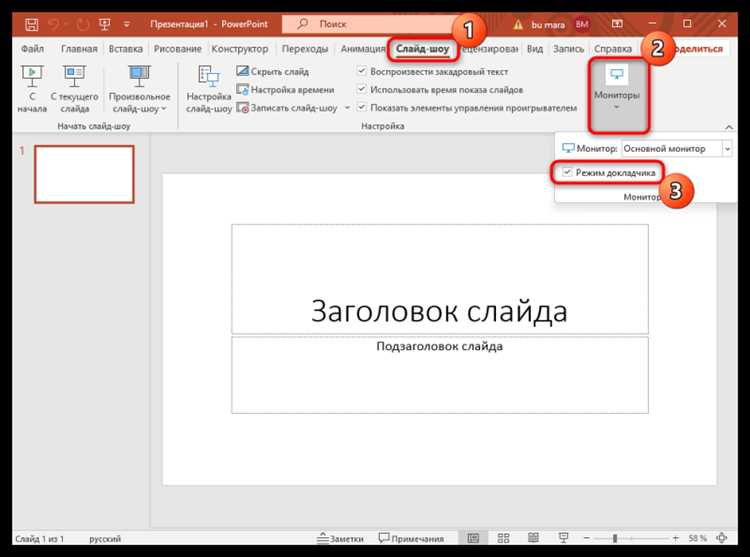This screenshot has width=750, height=557.
Task: Open Настройка слайд-шоу settings
Action: coord(209,89)
